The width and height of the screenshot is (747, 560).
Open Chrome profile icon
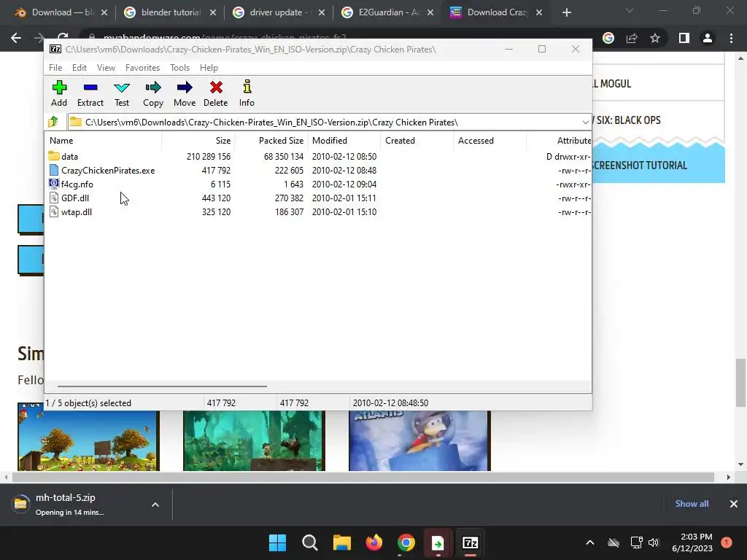pyautogui.click(x=708, y=38)
